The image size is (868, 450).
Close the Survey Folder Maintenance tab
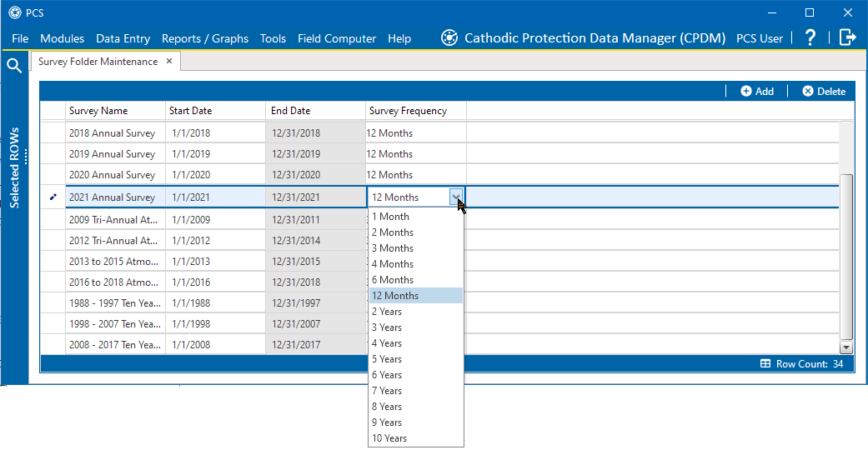point(169,61)
